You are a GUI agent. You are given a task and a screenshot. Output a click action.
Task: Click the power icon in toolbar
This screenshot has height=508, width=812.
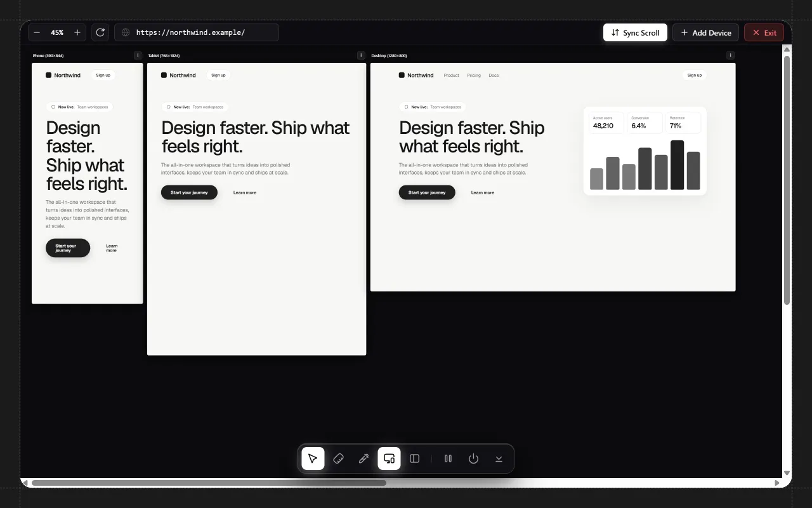pos(473,458)
